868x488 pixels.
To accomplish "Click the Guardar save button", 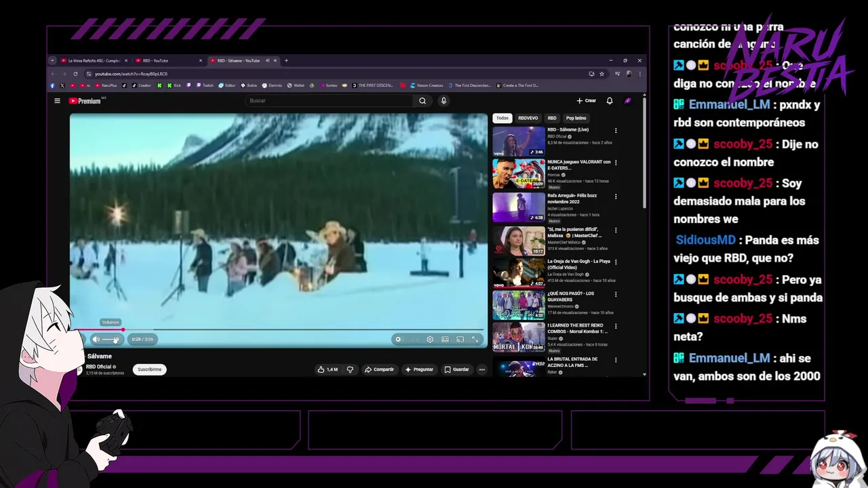I will pyautogui.click(x=456, y=369).
